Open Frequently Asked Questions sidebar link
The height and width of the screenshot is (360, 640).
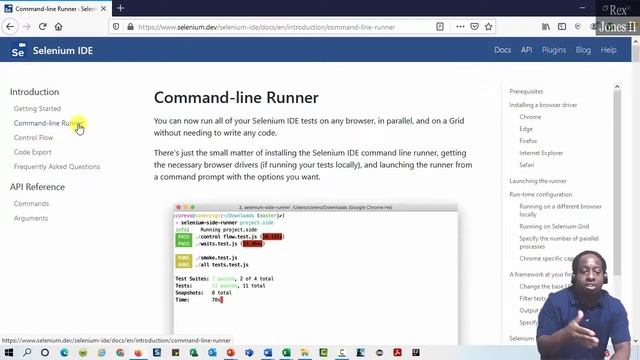click(57, 167)
